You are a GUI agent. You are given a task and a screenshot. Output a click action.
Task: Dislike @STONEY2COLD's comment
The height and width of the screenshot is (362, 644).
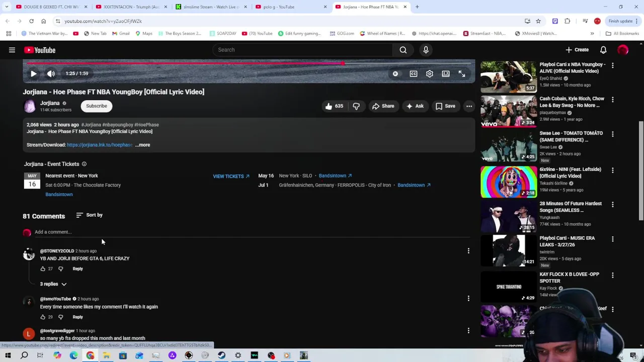61,269
